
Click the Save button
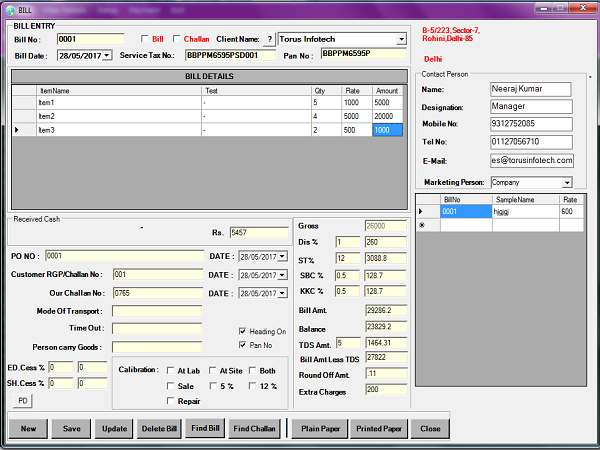72,429
